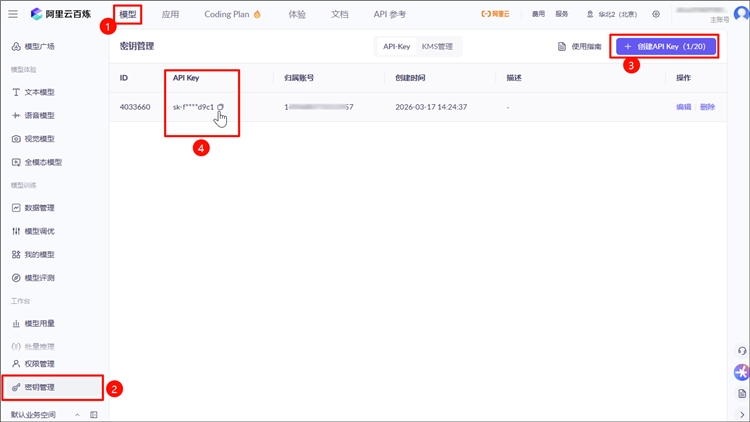Click the 操作 column header
The image size is (750, 422).
coord(684,78)
